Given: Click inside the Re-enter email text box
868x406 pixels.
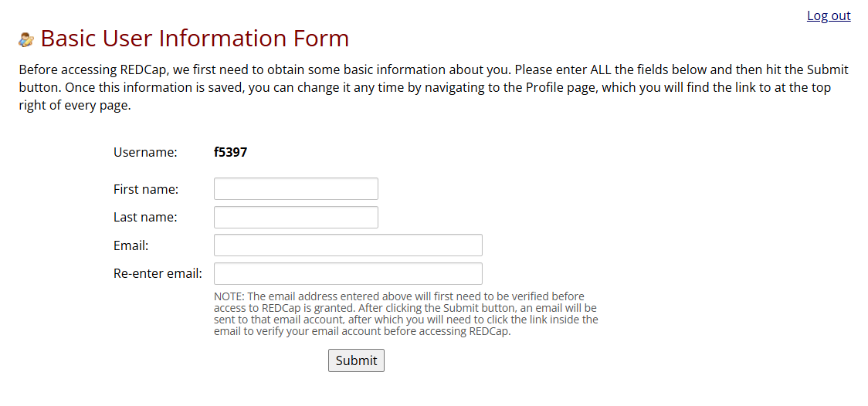Looking at the screenshot, I should [348, 273].
